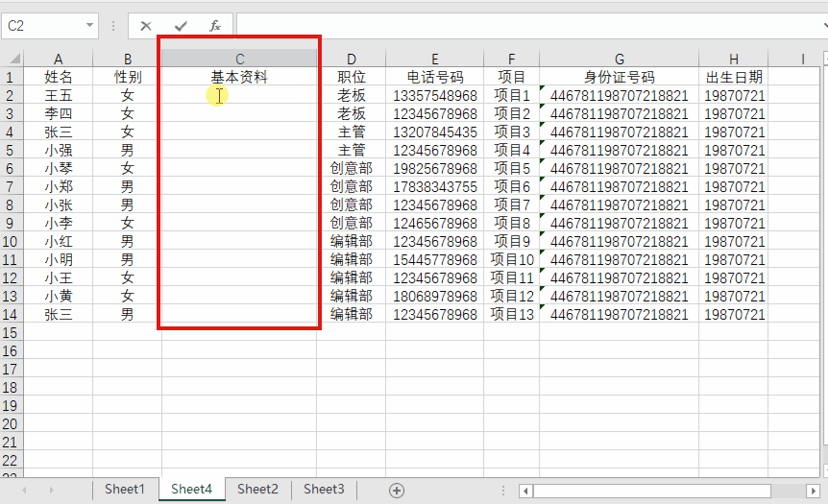The height and width of the screenshot is (504, 828).
Task: Select row 22 header
Action: (x=11, y=461)
